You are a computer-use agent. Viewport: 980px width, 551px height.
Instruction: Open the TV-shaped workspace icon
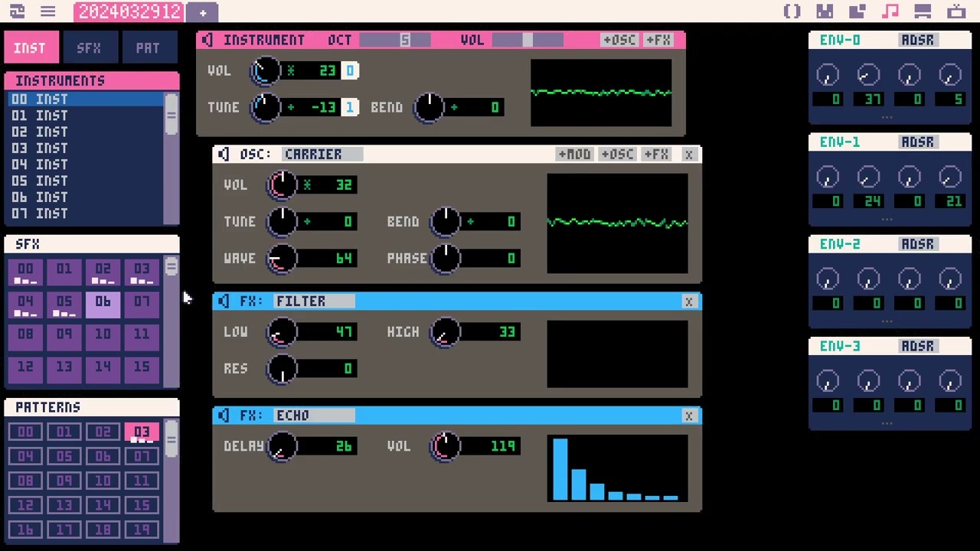955,11
